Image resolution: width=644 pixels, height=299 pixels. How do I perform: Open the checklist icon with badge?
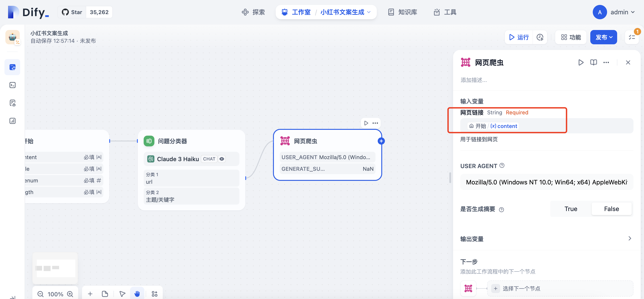[x=632, y=37]
